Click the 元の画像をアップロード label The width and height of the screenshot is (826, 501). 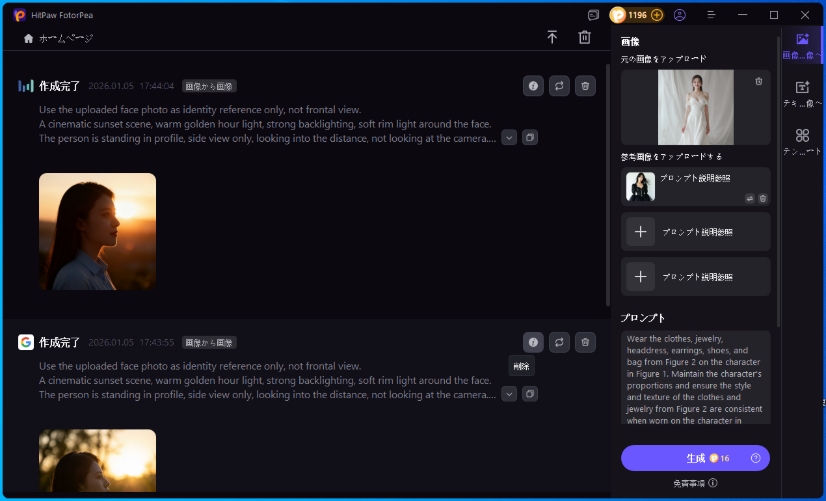[x=663, y=59]
